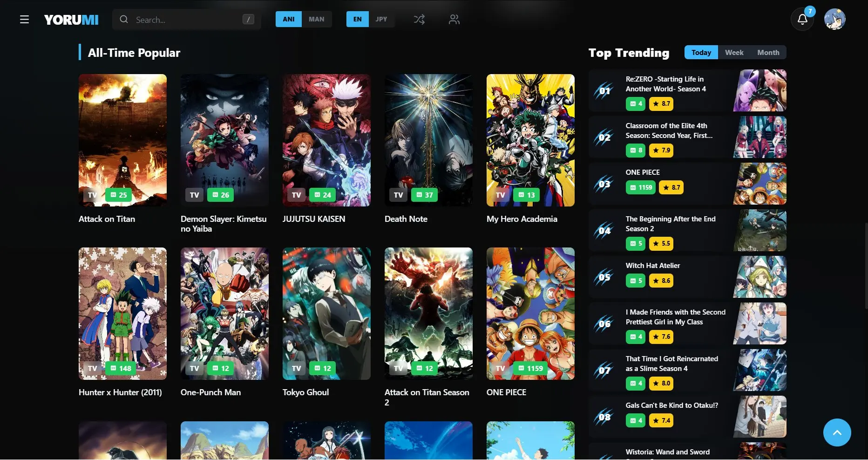868x460 pixels.
Task: Click the 7.9 rating on Classroom of the Elite
Action: (661, 150)
